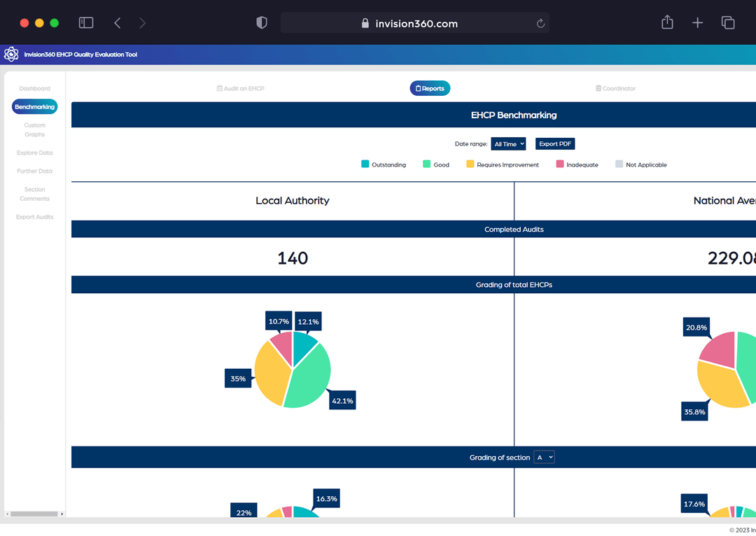The image size is (756, 536).
Task: Click the Requires Improvement yellow swatch
Action: click(470, 164)
